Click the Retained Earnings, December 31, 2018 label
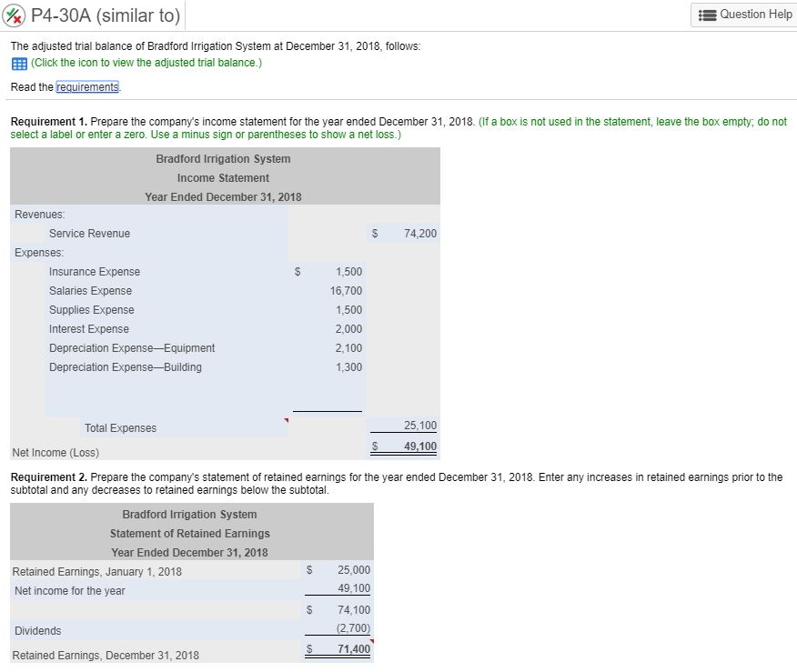This screenshot has height=672, width=797. (106, 656)
